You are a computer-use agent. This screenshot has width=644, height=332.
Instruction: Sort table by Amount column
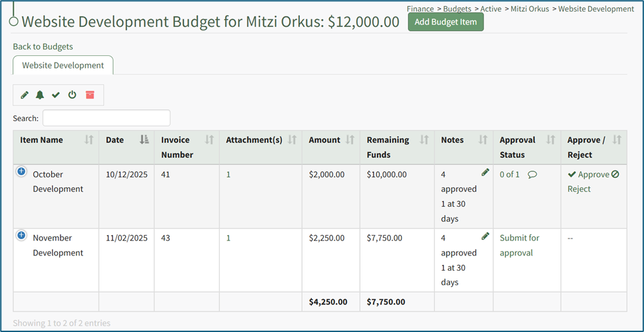[x=350, y=140]
